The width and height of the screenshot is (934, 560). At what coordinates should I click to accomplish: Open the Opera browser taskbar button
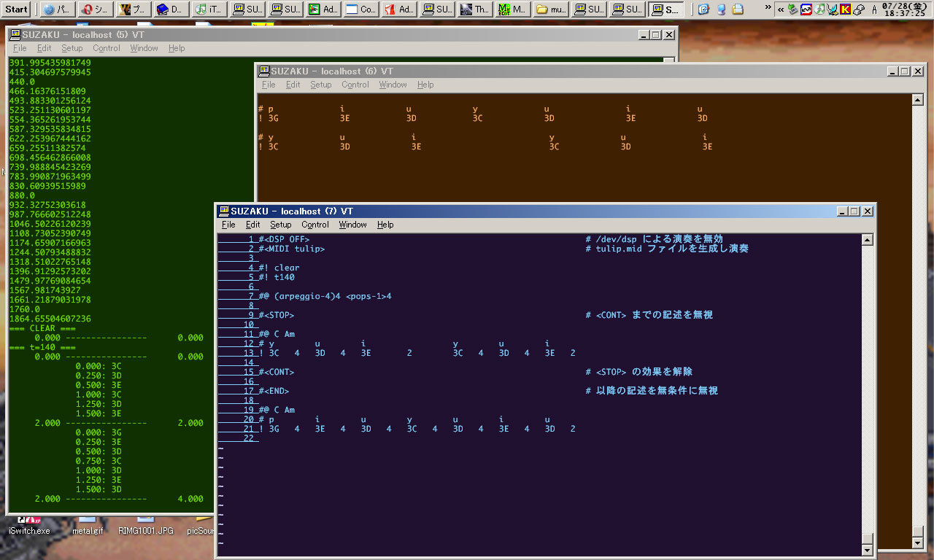click(94, 9)
